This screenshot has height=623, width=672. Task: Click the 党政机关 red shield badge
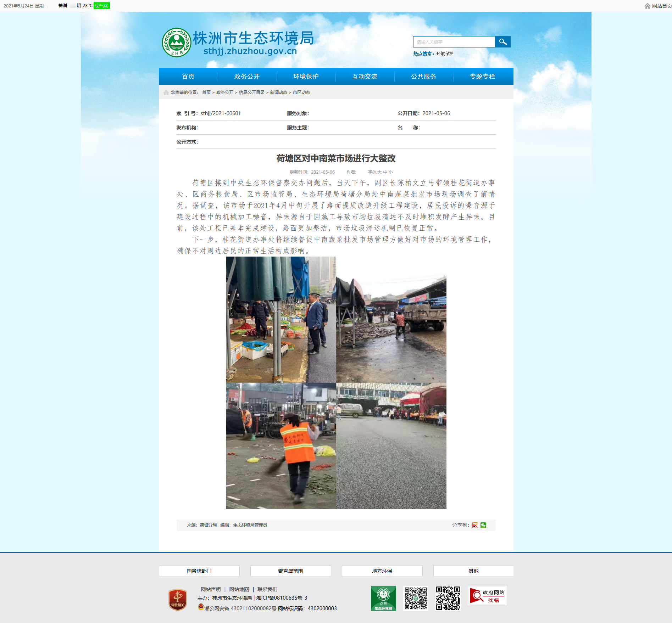[x=178, y=600]
